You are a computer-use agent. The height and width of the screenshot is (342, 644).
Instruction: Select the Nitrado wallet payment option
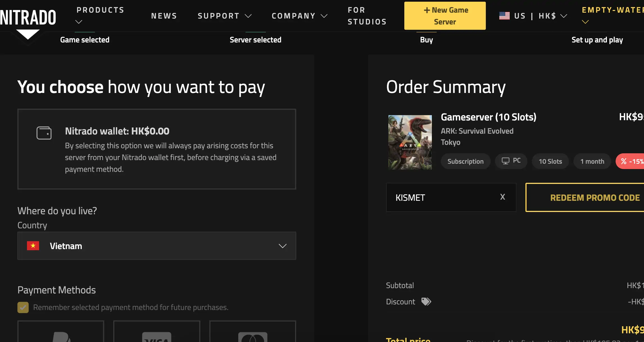tap(157, 149)
